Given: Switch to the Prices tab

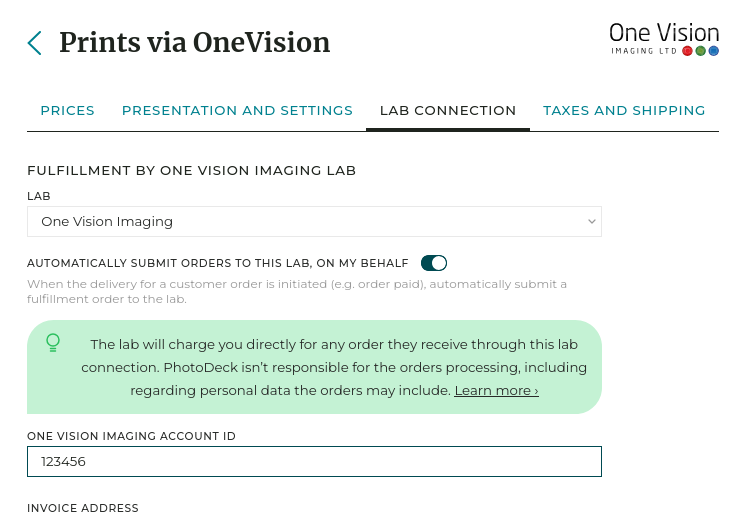Looking at the screenshot, I should 67,111.
